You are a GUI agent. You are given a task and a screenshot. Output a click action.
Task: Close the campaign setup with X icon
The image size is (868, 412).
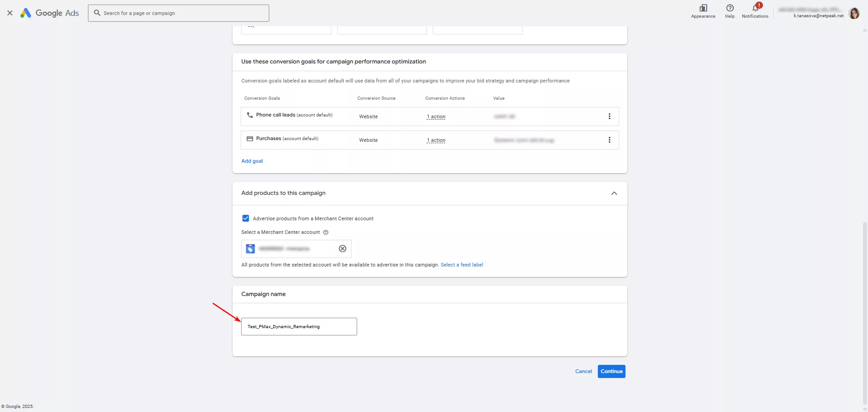[x=10, y=13]
